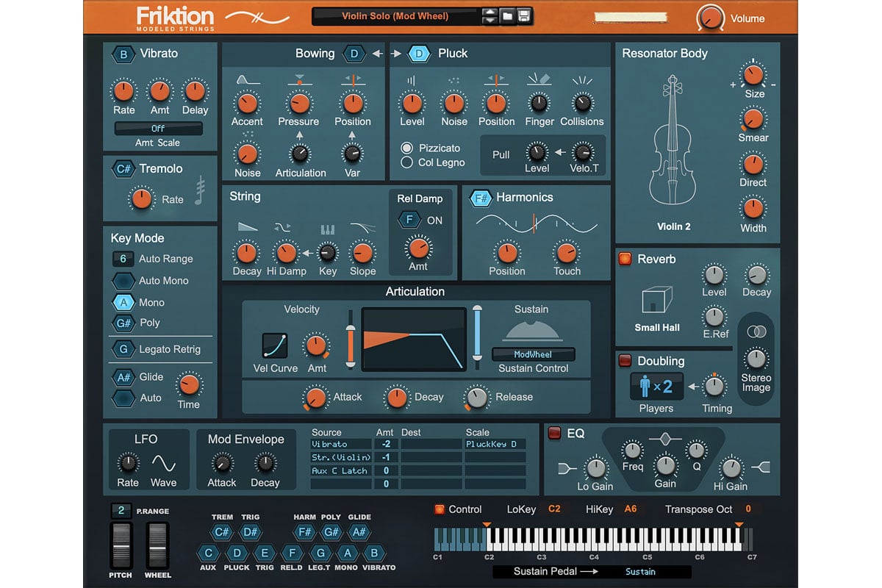Open the ModWheel Sustain Control dropdown
The image size is (882, 588).
533,354
